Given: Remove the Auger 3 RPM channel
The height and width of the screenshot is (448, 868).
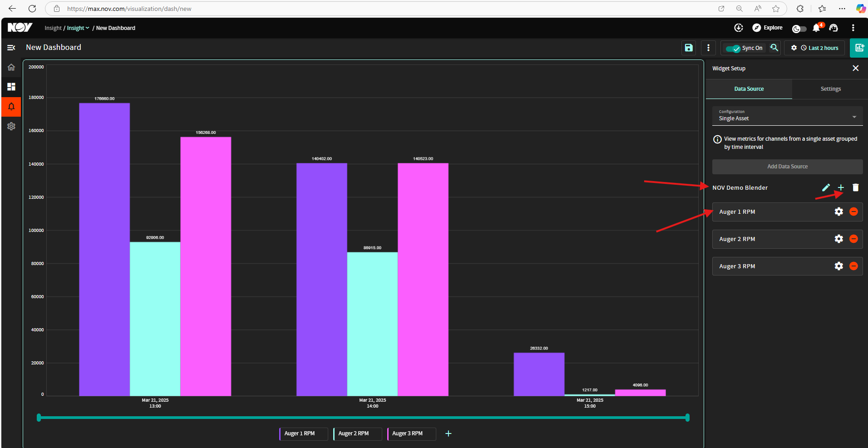Looking at the screenshot, I should (x=853, y=266).
